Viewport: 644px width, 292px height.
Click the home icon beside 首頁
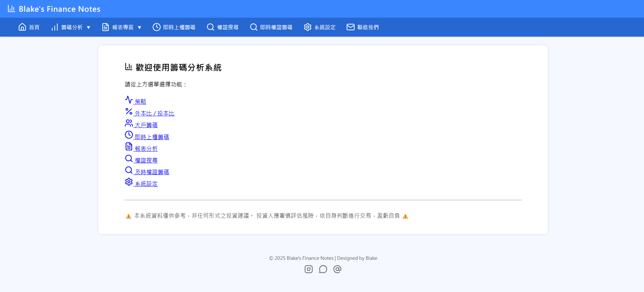pos(22,27)
